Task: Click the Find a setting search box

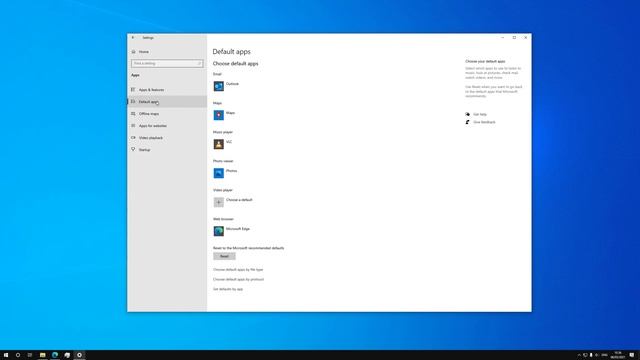Action: point(167,64)
